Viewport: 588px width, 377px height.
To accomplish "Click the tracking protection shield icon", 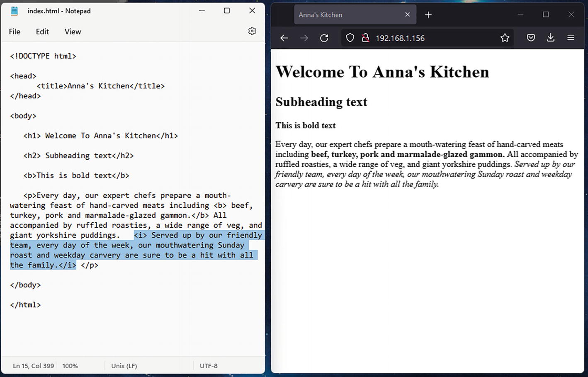I will 350,38.
